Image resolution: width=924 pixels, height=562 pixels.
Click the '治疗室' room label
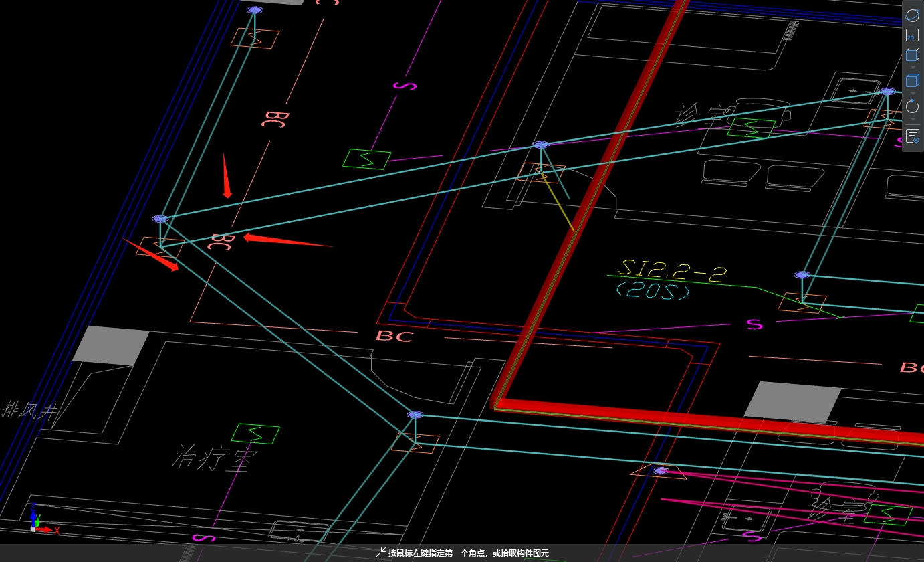point(215,459)
